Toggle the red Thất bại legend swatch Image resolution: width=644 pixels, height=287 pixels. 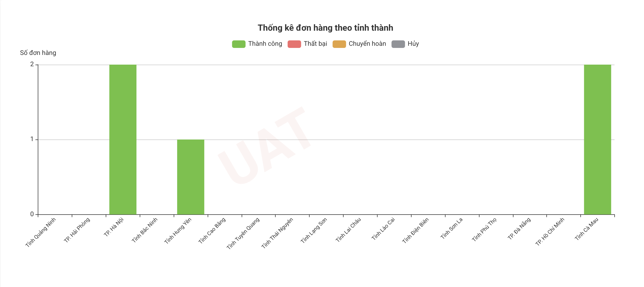pos(294,44)
